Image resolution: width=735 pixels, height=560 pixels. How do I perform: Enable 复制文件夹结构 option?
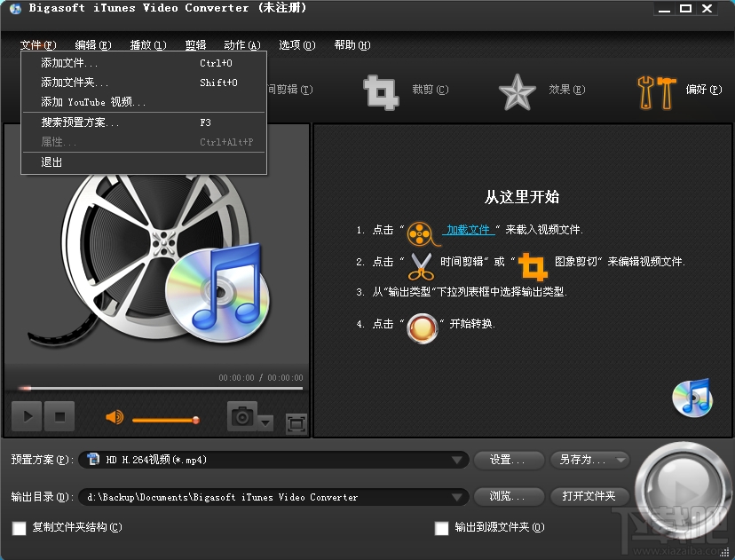coord(20,528)
